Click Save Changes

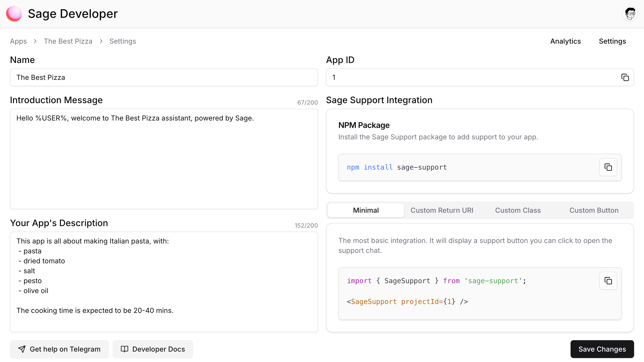click(602, 349)
